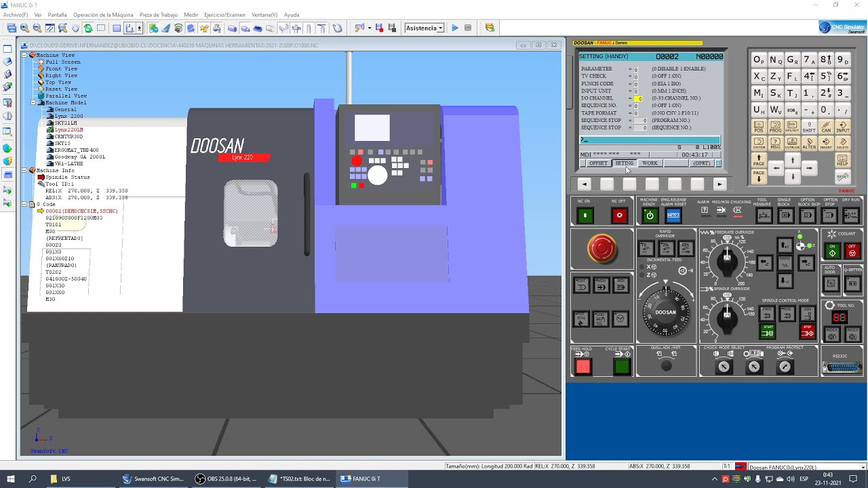Toggle the Option Stop button
This screenshot has height=488, width=868.
(829, 216)
